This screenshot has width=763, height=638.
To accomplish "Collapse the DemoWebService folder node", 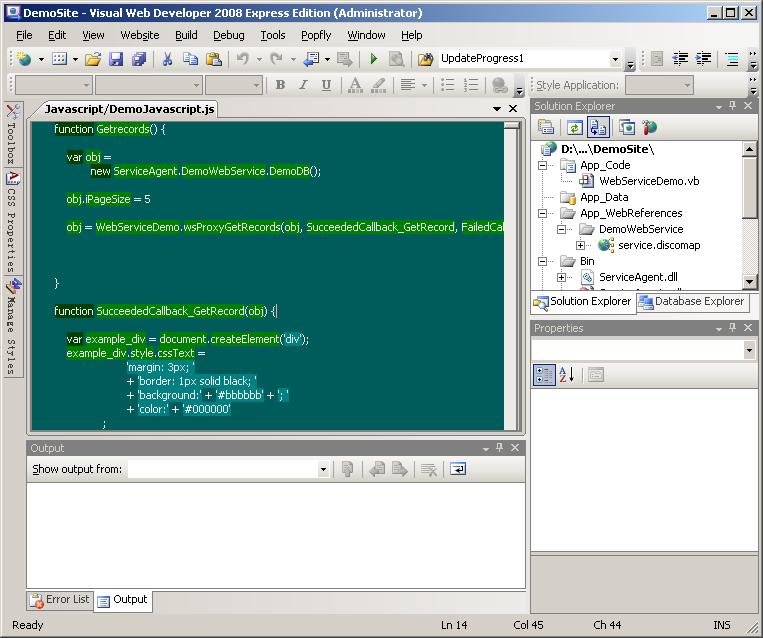I will click(561, 229).
